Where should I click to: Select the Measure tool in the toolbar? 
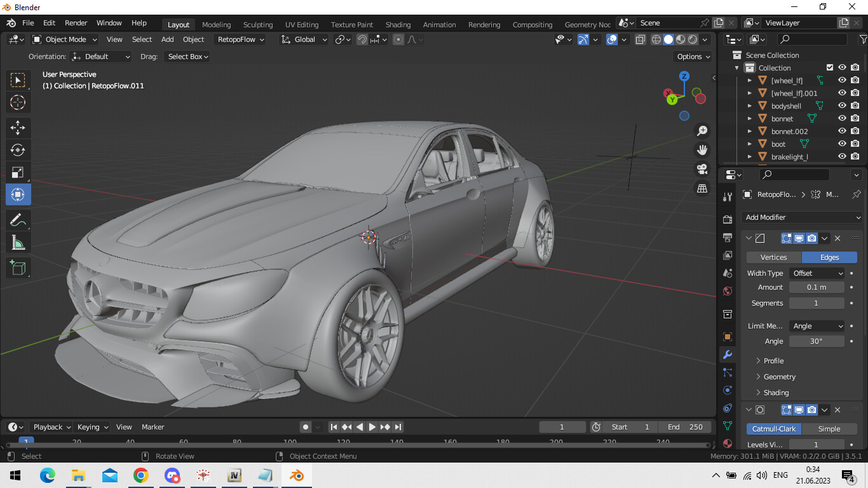pos(18,242)
